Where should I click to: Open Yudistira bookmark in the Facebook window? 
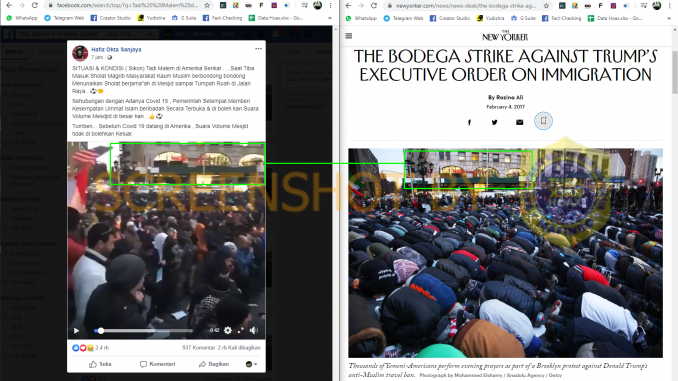coord(151,18)
